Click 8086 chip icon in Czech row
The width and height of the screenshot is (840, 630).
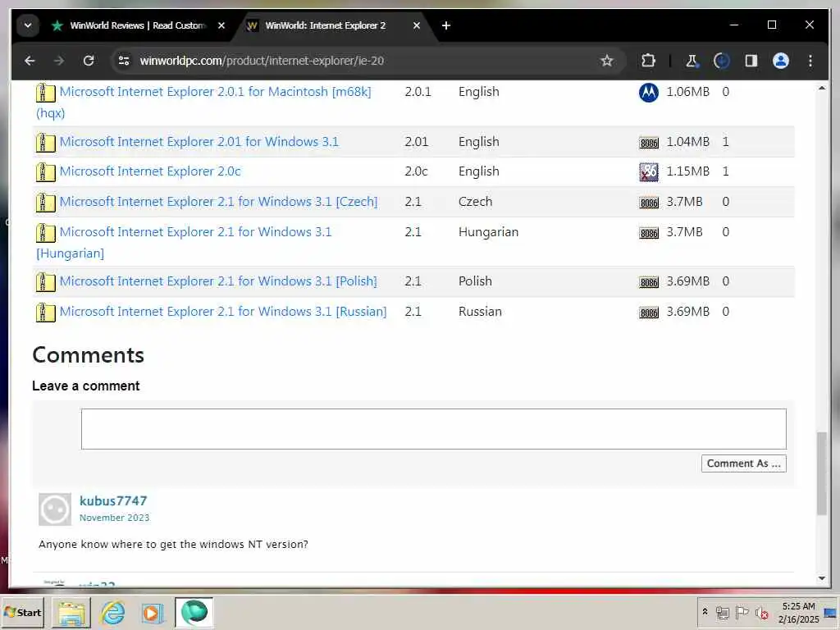tap(649, 203)
